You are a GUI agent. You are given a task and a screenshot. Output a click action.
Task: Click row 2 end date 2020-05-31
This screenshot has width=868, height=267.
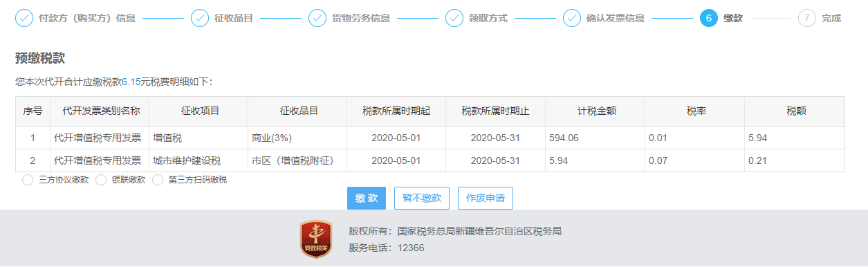pos(495,160)
